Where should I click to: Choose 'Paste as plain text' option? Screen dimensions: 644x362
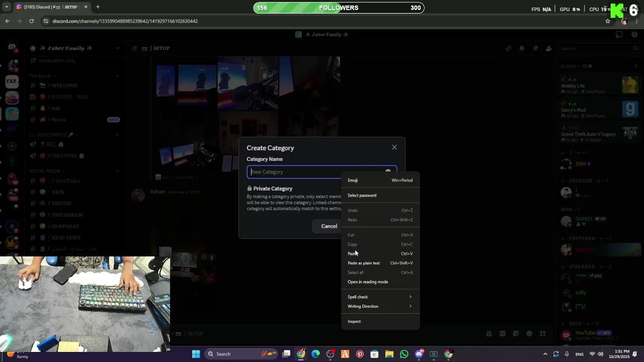coord(380,263)
